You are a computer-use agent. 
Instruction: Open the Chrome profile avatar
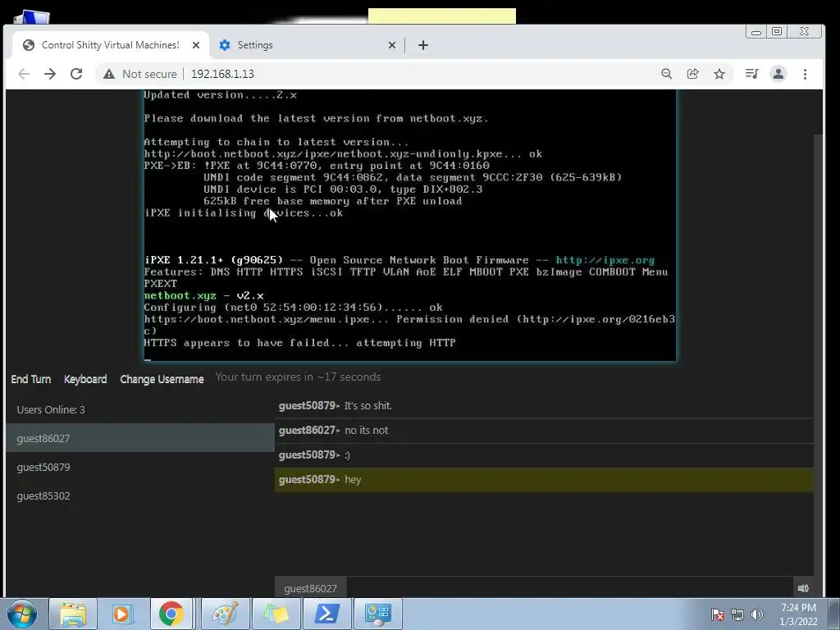pyautogui.click(x=778, y=74)
